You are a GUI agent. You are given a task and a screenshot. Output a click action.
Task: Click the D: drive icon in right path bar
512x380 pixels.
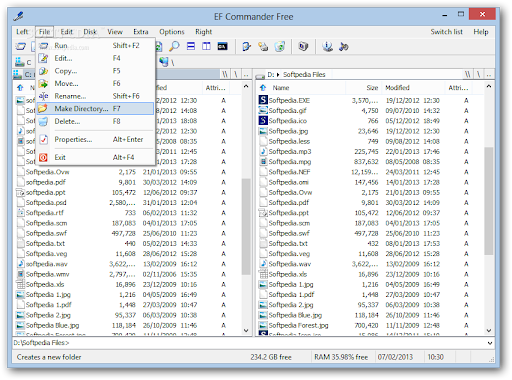(260, 75)
